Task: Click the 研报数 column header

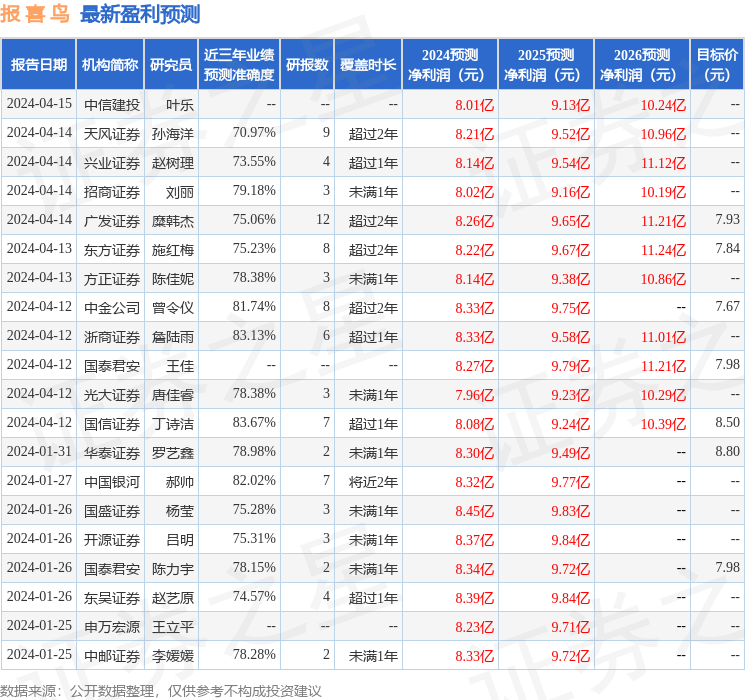Action: 307,65
